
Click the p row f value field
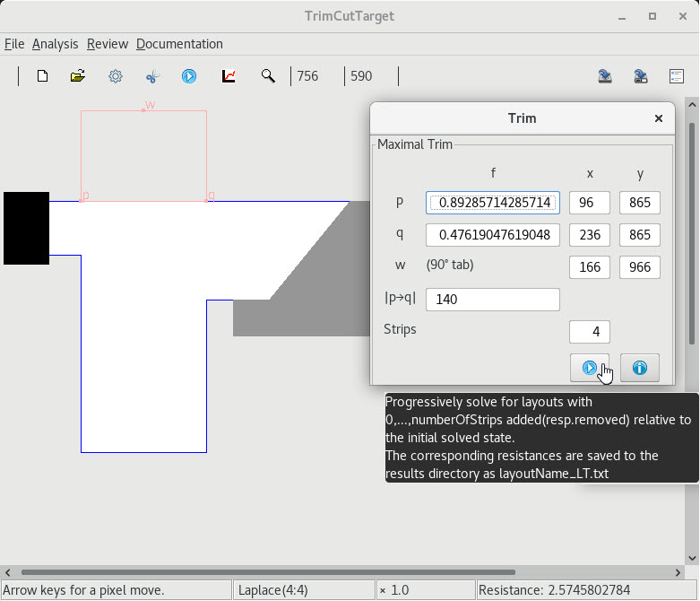pos(492,203)
